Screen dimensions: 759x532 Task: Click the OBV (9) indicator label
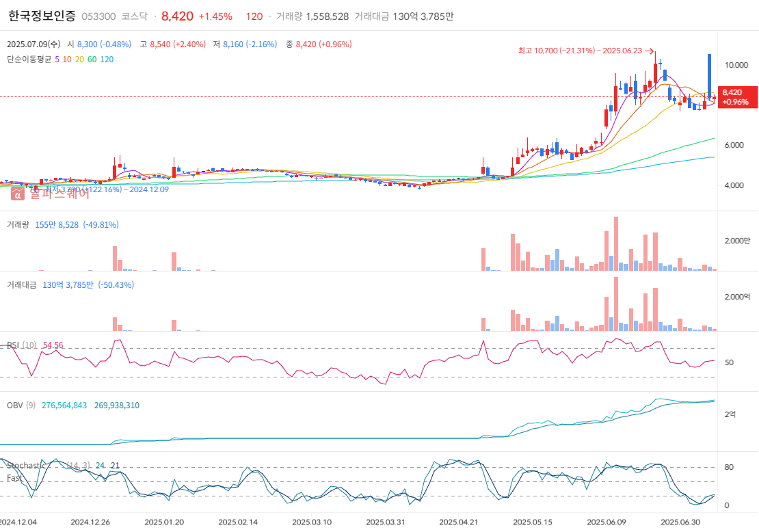21,405
